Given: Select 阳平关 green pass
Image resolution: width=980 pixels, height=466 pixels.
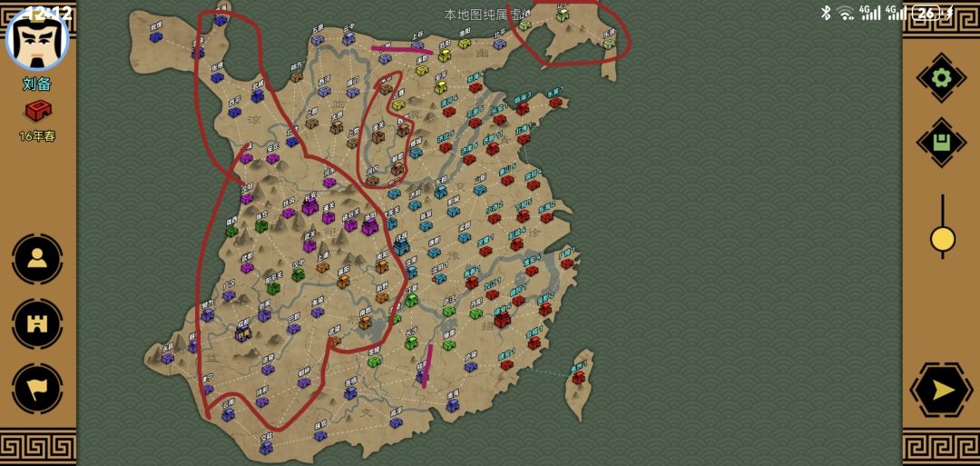Looking at the screenshot, I should pos(274,288).
